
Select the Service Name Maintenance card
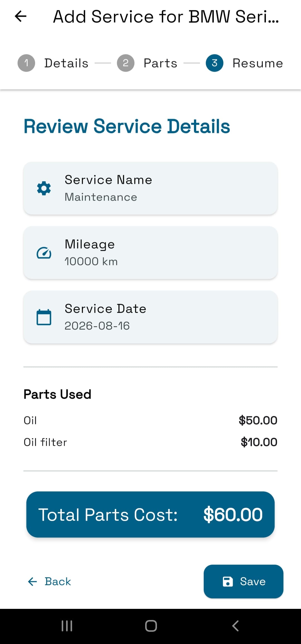point(151,188)
